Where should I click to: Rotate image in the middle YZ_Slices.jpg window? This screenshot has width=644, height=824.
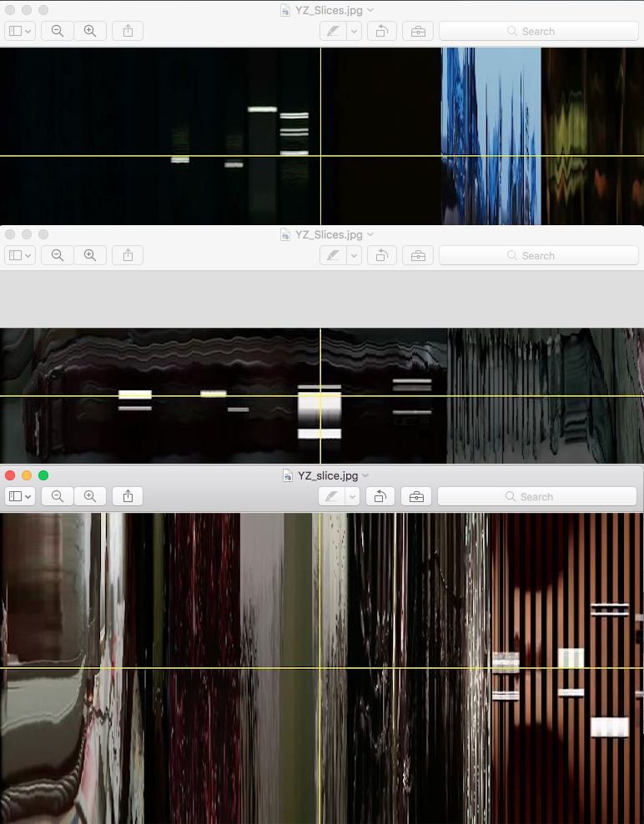382,255
